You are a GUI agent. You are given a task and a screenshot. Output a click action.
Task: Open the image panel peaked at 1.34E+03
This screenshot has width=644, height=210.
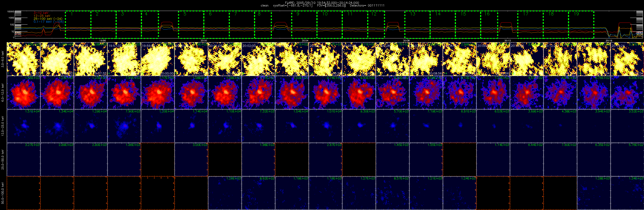coord(627,193)
